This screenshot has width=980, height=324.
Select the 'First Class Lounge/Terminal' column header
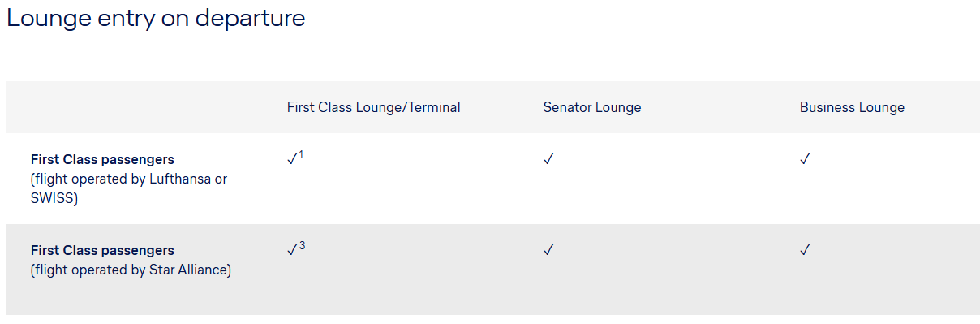[x=373, y=107]
